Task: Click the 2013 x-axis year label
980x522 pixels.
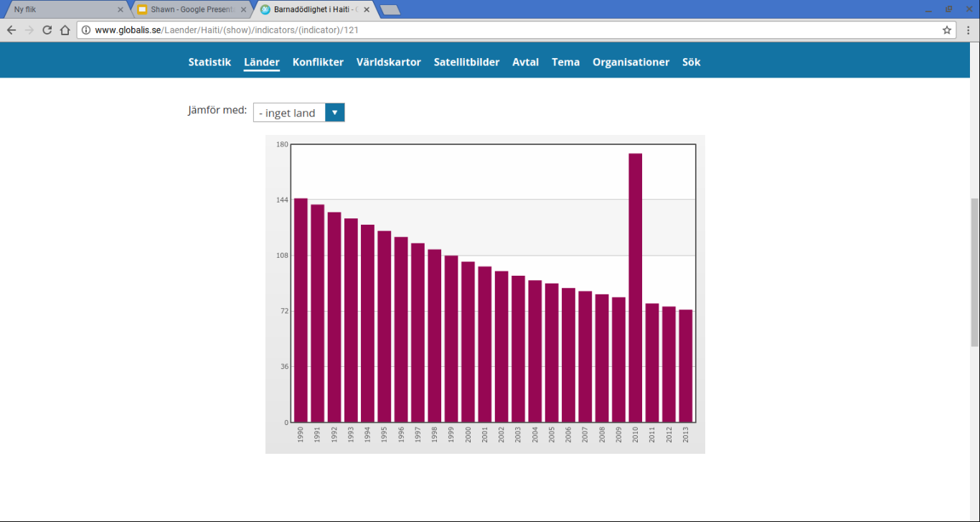Action: click(686, 435)
